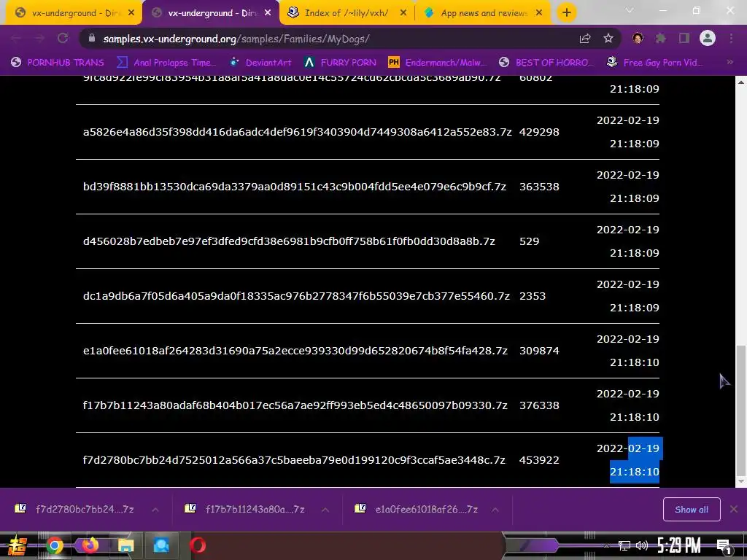Download the e1a0fee61018af26...7z file
The image size is (747, 560).
(295, 351)
